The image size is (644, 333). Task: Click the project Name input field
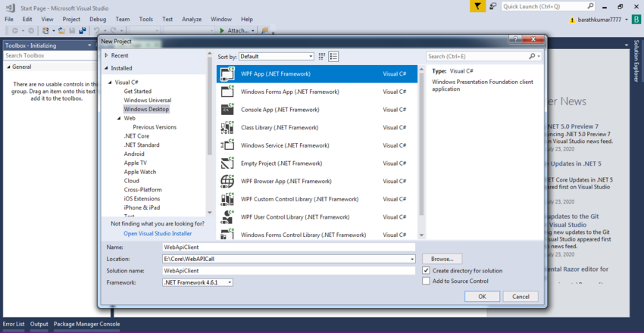pyautogui.click(x=288, y=247)
